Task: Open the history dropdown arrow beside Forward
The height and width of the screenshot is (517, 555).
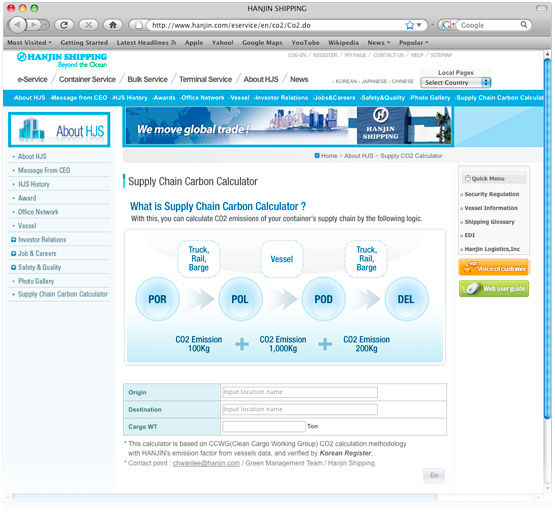Action: click(45, 25)
